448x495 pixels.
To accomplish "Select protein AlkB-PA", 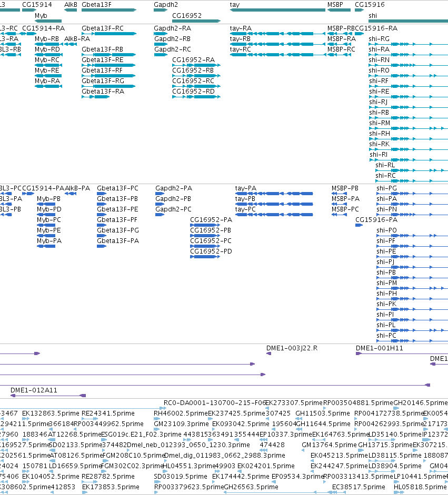I will [x=77, y=188].
